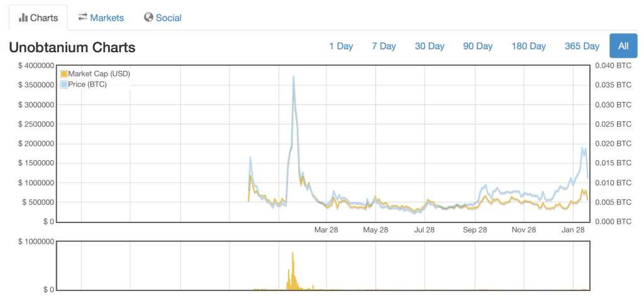Screen dimensions: 644x301
Task: Click the Jul 28 date axis label
Action: click(425, 229)
